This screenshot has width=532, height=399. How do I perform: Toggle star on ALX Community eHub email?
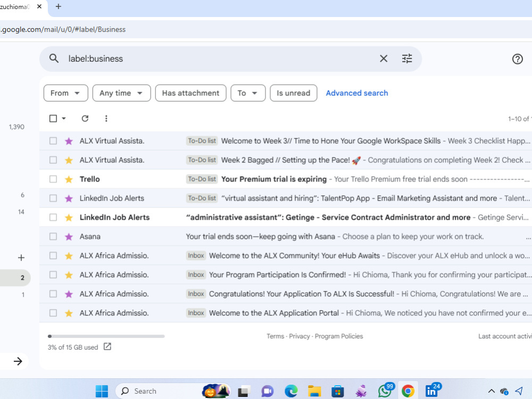point(69,256)
